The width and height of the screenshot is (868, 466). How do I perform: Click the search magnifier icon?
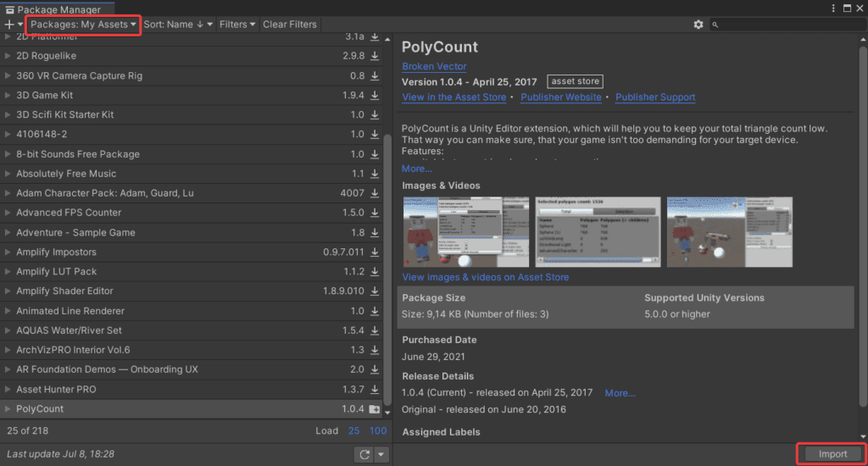click(x=715, y=25)
